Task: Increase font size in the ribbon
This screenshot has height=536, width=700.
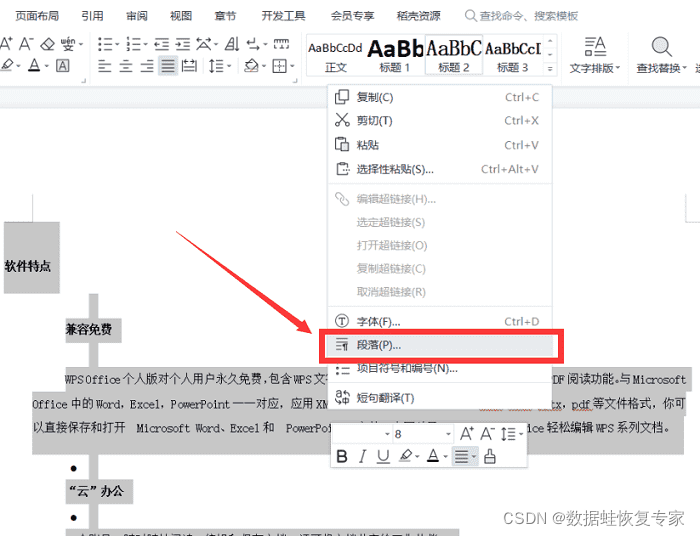Action: 6,44
